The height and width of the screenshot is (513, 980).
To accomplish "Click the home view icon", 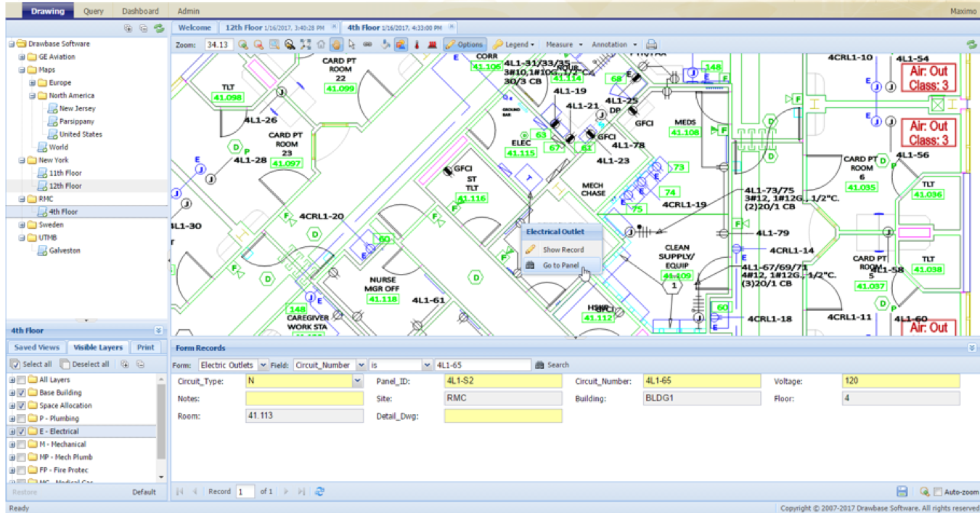I will tap(321, 45).
